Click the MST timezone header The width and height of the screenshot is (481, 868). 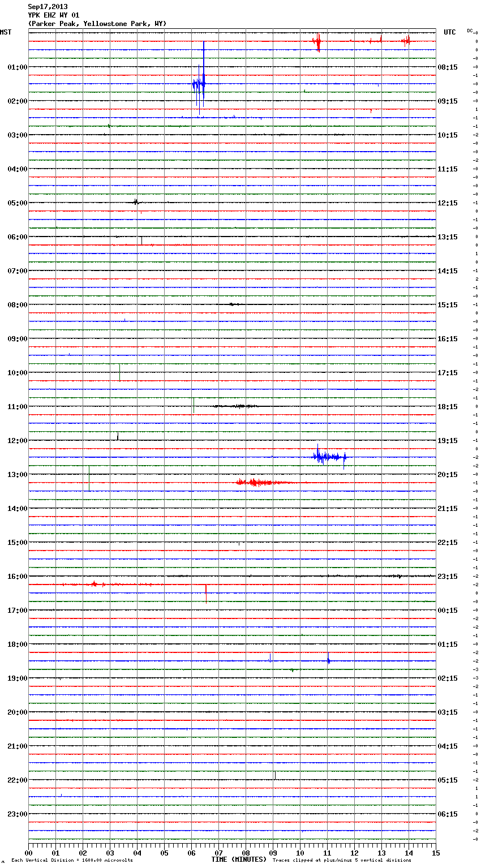pos(6,32)
